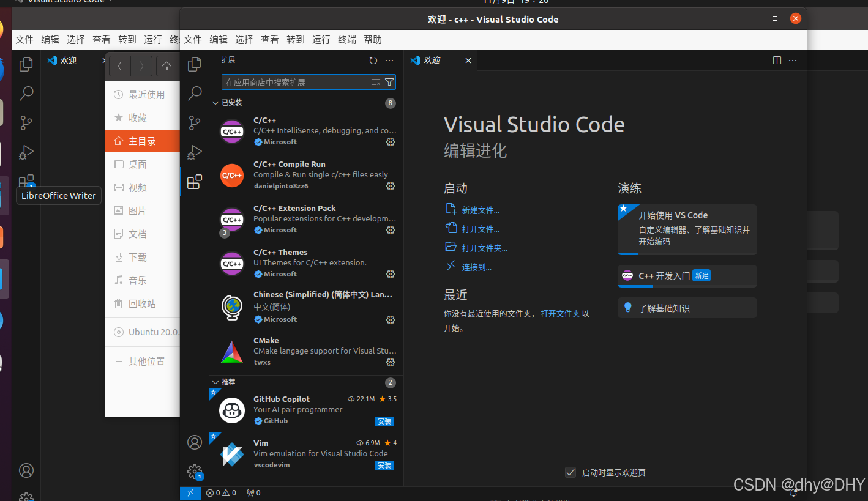Install GitHub Copilot extension
The width and height of the screenshot is (868, 501).
coord(384,421)
